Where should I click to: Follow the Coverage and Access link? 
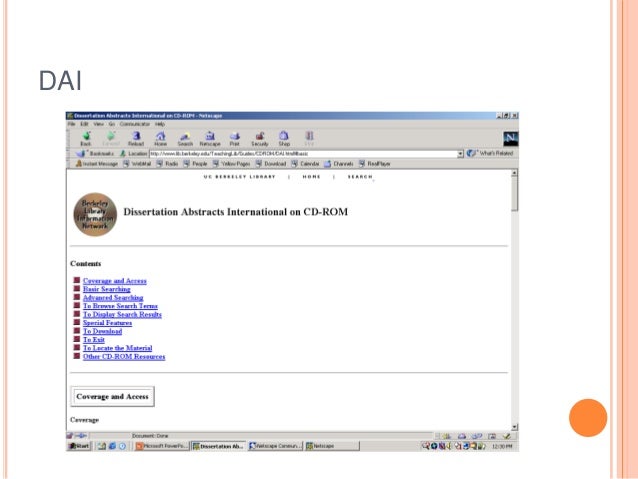pos(115,281)
